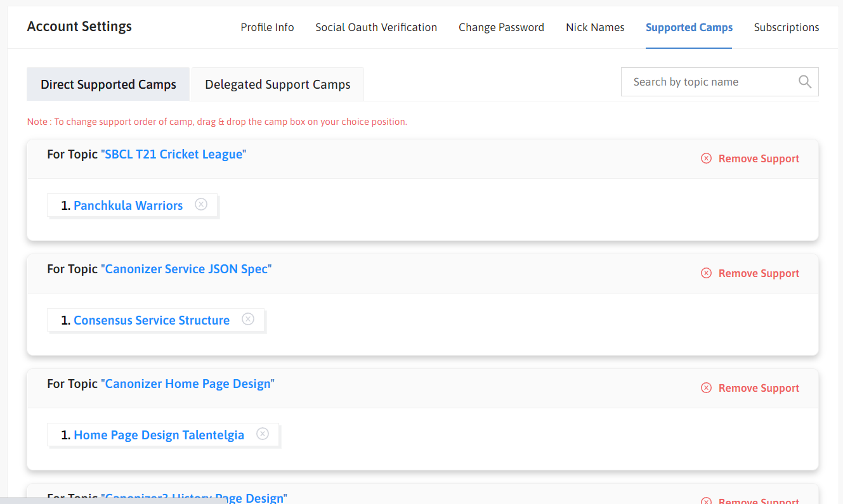This screenshot has height=504, width=843.
Task: Click Remove Support for Canonizer Home Page Design
Action: click(x=759, y=387)
